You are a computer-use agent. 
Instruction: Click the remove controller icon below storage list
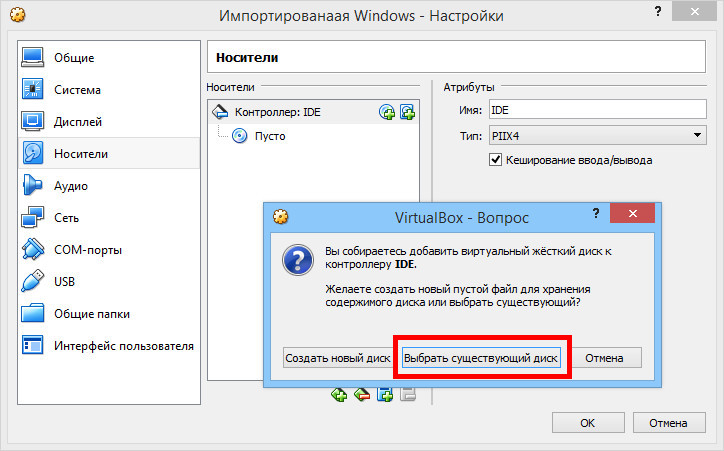(362, 395)
